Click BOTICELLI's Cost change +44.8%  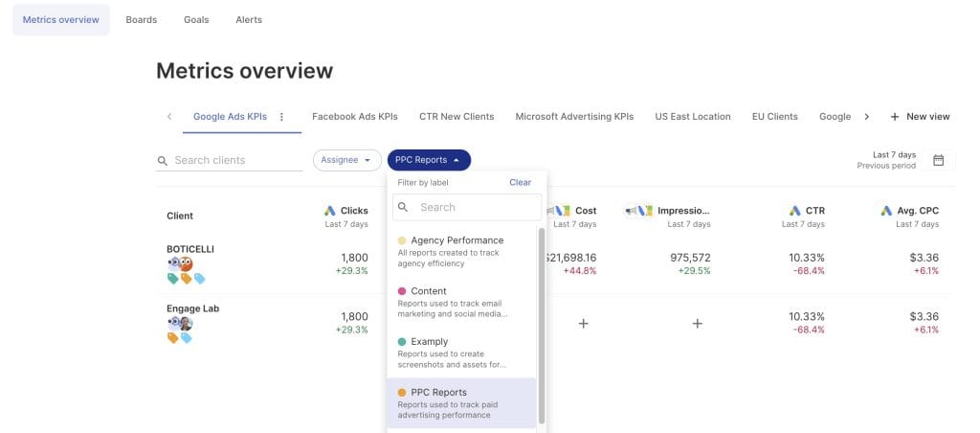(x=580, y=271)
